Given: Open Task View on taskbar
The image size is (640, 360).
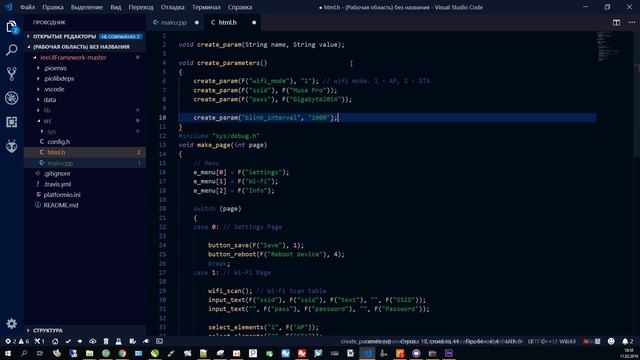Looking at the screenshot, I should pyautogui.click(x=40, y=353).
